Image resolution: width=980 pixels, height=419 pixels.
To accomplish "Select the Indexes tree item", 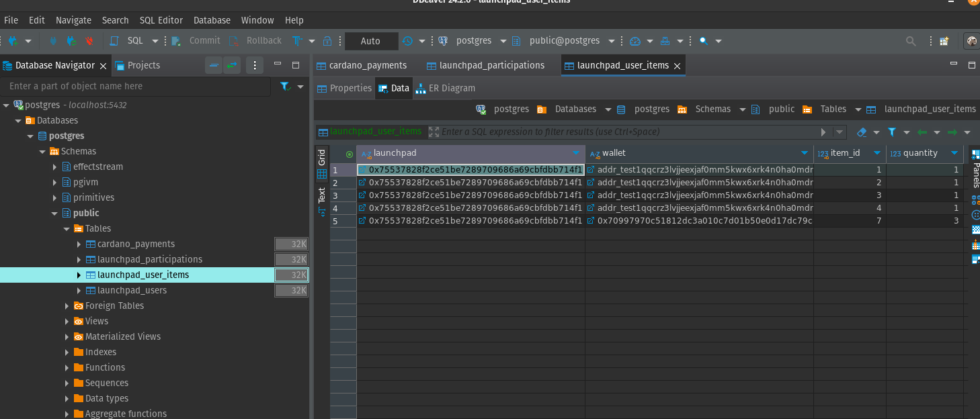I will pos(100,352).
